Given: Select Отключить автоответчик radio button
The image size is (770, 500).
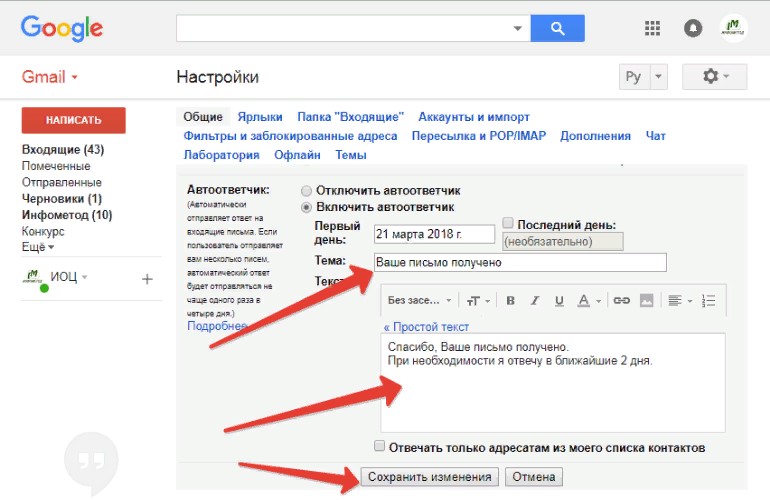Looking at the screenshot, I should [x=306, y=191].
